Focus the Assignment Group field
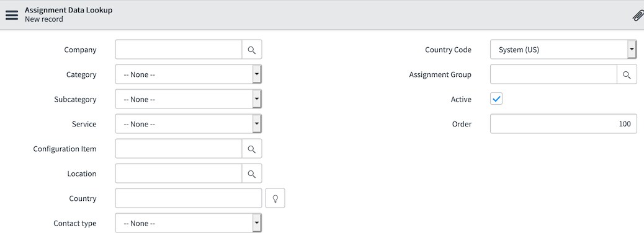The width and height of the screenshot is (644, 238). pyautogui.click(x=553, y=74)
